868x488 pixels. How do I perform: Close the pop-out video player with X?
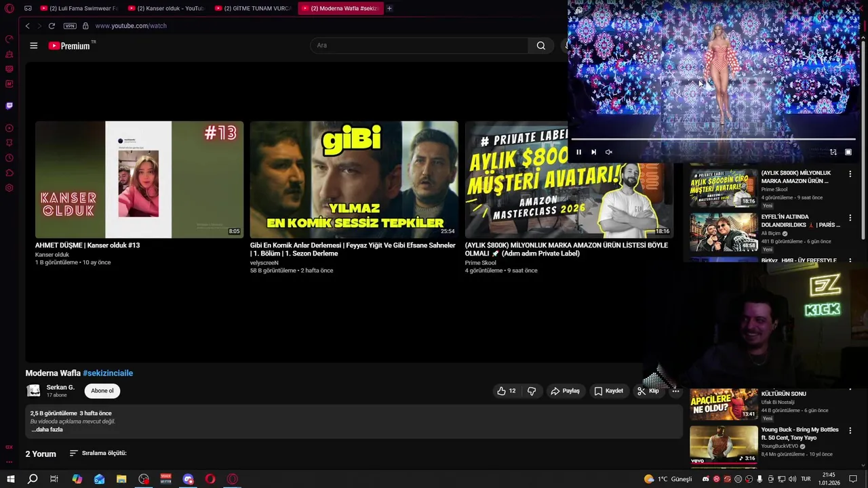pyautogui.click(x=848, y=9)
